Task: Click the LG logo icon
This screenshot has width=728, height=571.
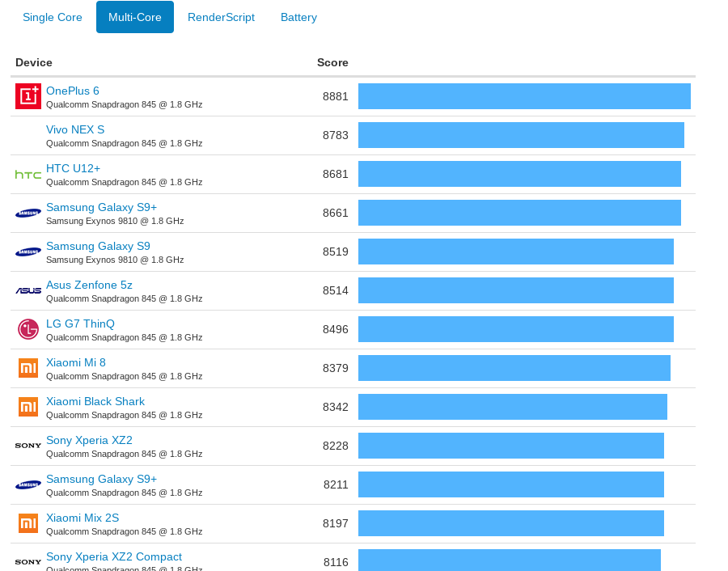Action: (x=28, y=329)
